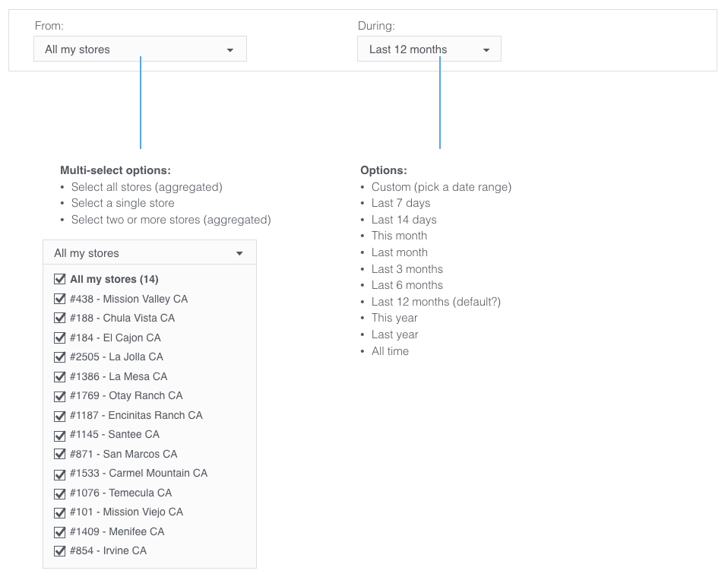Viewport: 728px width, 577px height.
Task: Toggle the #1533 - Carmel Mountain CA checkbox
Action: 60,474
